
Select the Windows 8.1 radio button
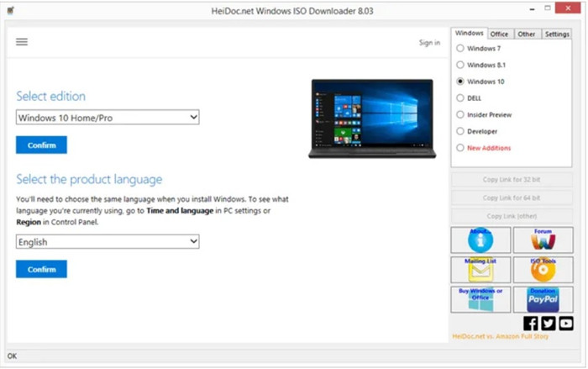coord(459,65)
